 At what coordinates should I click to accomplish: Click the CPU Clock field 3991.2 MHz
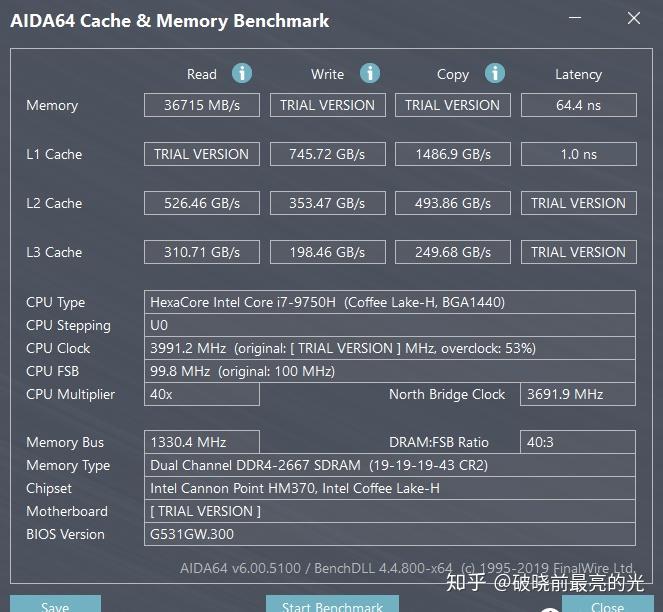(390, 348)
